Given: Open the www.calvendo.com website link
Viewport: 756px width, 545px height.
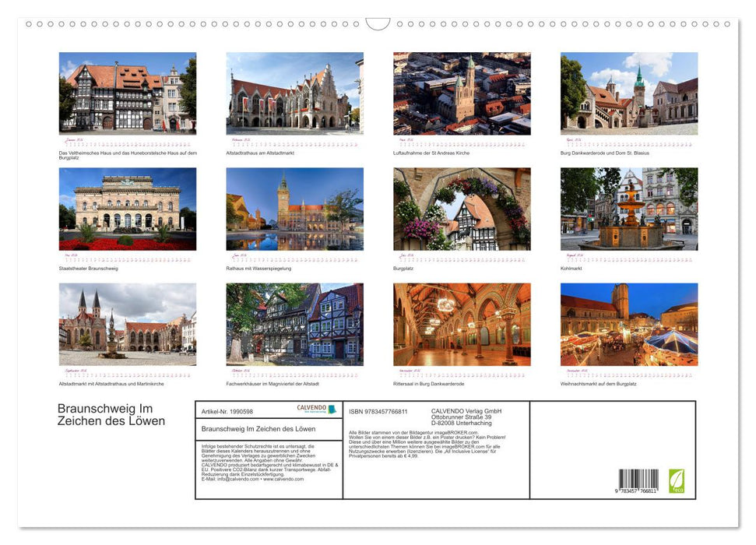Looking at the screenshot, I should [283, 479].
